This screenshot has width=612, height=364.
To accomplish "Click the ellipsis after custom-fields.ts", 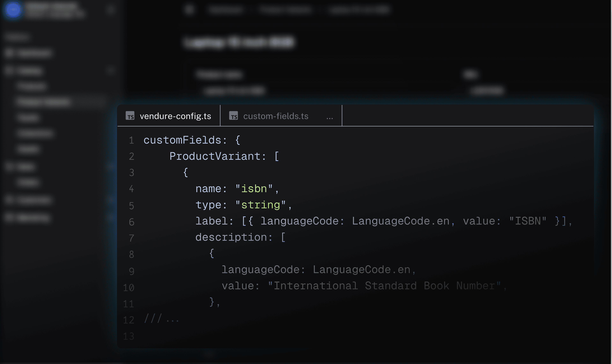I will (330, 118).
